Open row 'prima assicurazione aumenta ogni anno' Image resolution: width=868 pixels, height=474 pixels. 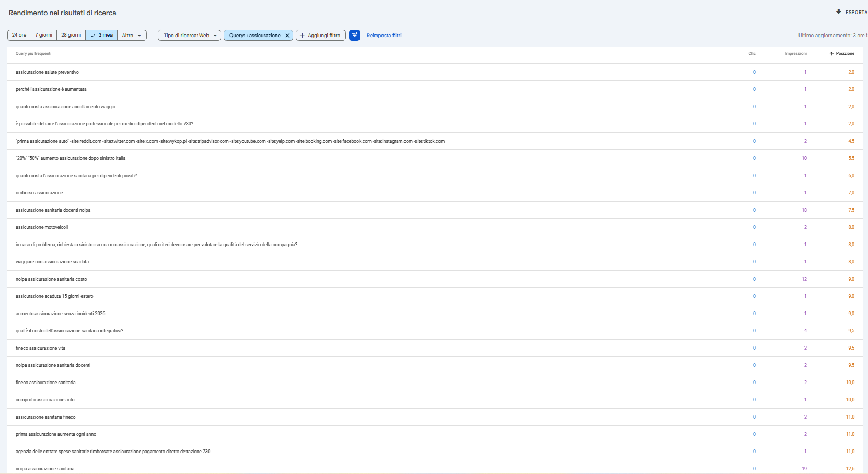pyautogui.click(x=435, y=434)
